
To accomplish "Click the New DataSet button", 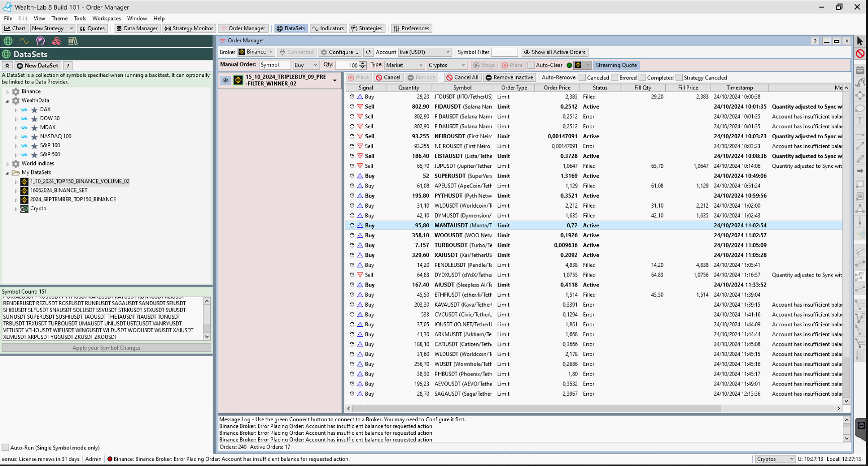I will coord(37,66).
